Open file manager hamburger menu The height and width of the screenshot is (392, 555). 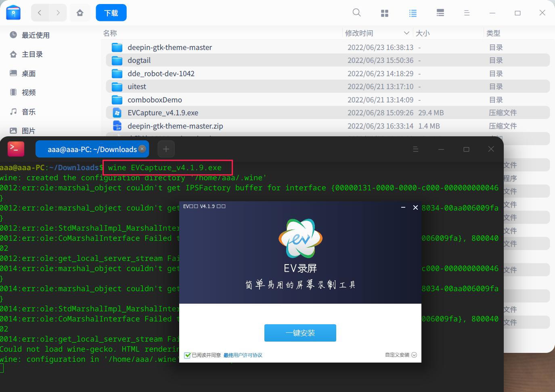[x=467, y=13]
